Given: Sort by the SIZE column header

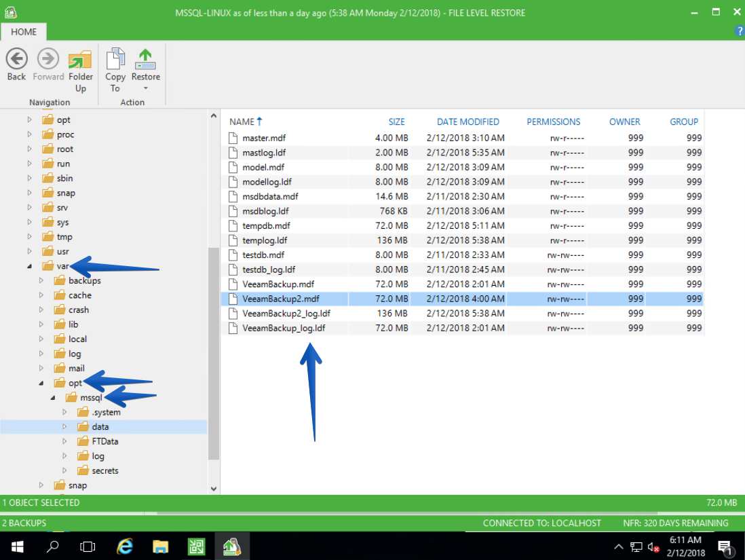Looking at the screenshot, I should [x=397, y=122].
